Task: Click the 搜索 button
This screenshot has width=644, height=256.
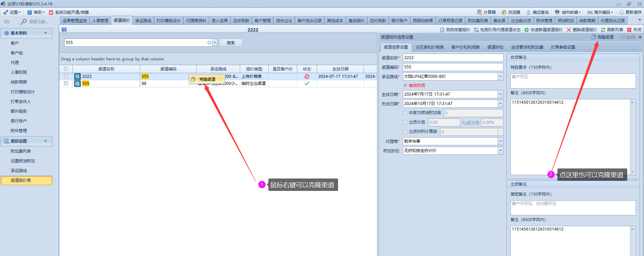Action: [230, 43]
